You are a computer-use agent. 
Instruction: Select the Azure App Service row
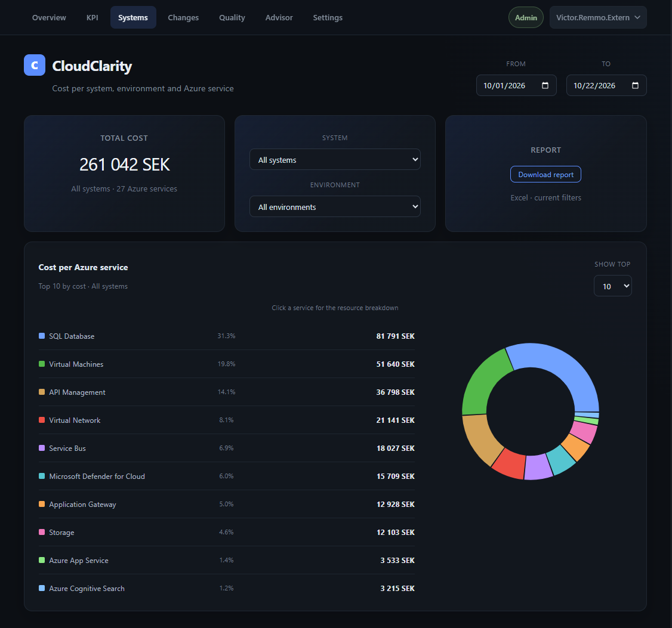(x=227, y=560)
